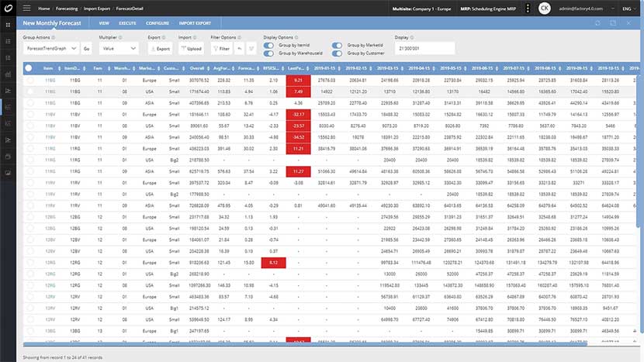
Task: Open the ENG language dropdown
Action: [x=629, y=9]
